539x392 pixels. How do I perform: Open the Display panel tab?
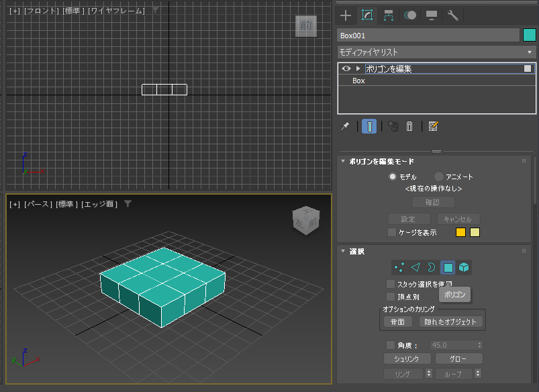(432, 15)
